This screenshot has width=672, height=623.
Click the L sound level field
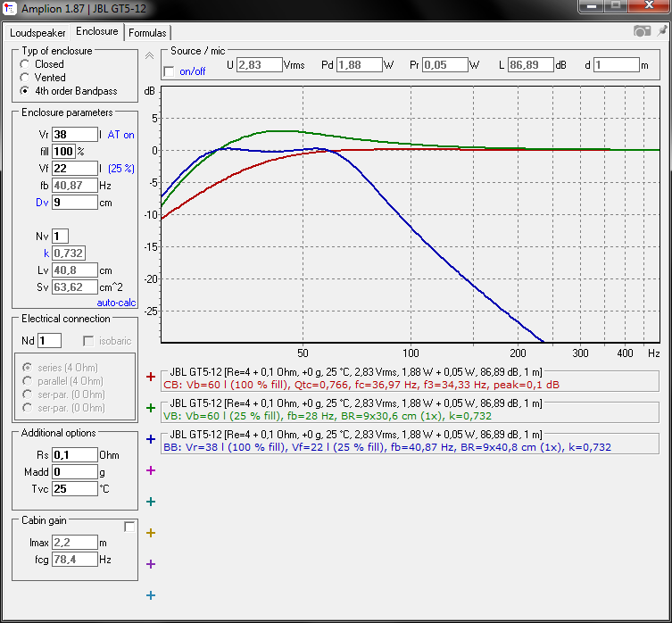point(531,65)
